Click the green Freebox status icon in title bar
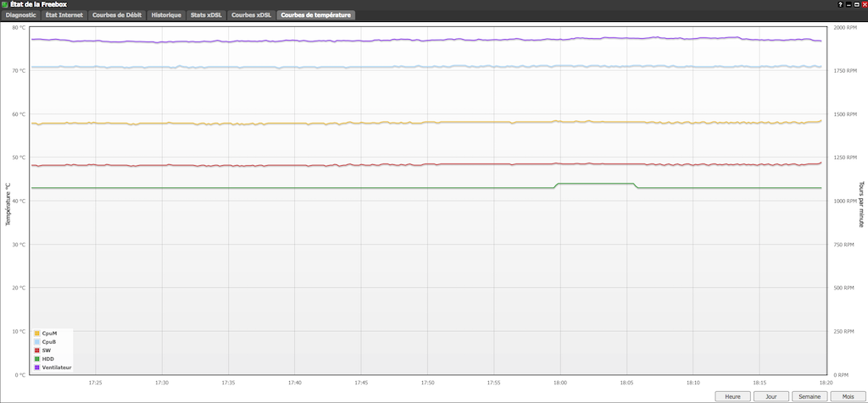This screenshot has width=868, height=403. [x=5, y=4]
